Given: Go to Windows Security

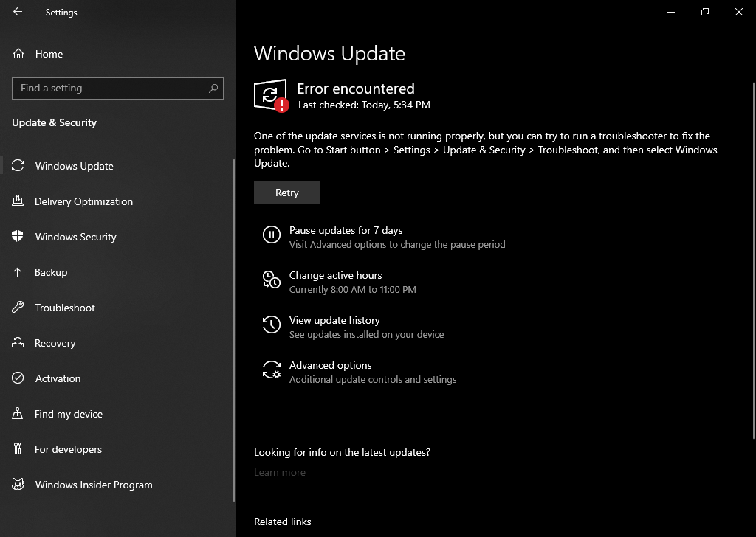Looking at the screenshot, I should (x=76, y=237).
